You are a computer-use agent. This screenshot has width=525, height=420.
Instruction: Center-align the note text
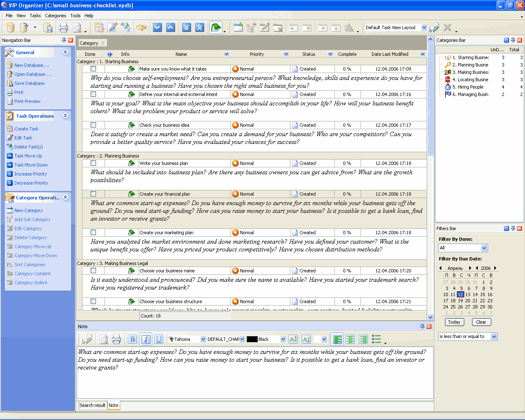(x=350, y=339)
